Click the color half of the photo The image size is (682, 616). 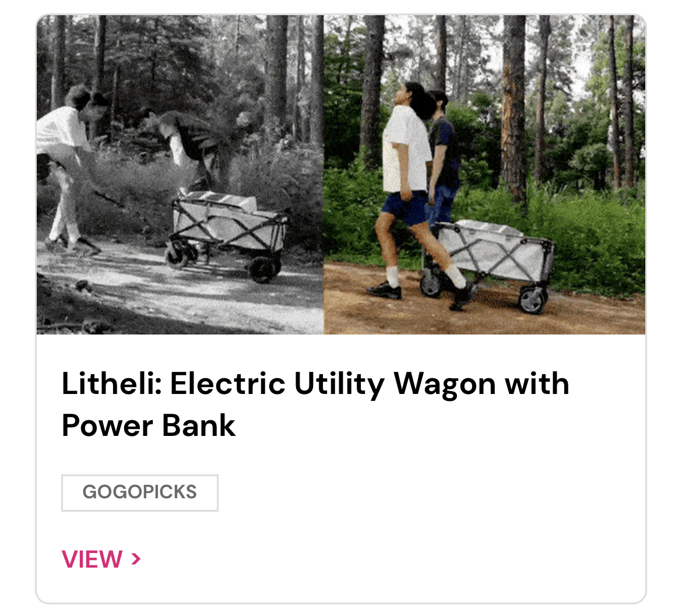(x=484, y=174)
